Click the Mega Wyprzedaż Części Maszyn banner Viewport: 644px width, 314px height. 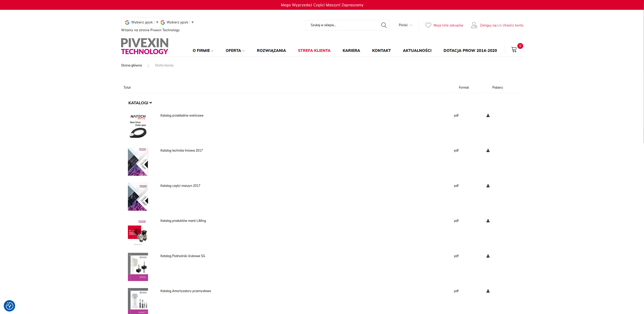(x=322, y=5)
